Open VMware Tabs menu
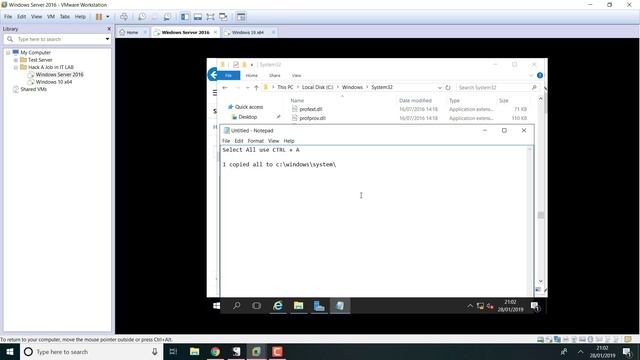 coord(64,17)
